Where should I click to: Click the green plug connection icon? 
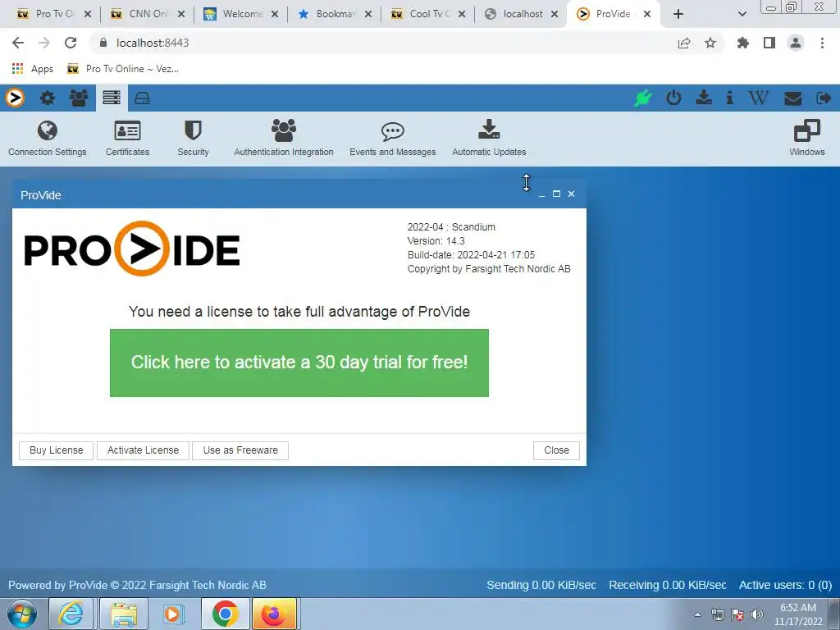tap(643, 98)
